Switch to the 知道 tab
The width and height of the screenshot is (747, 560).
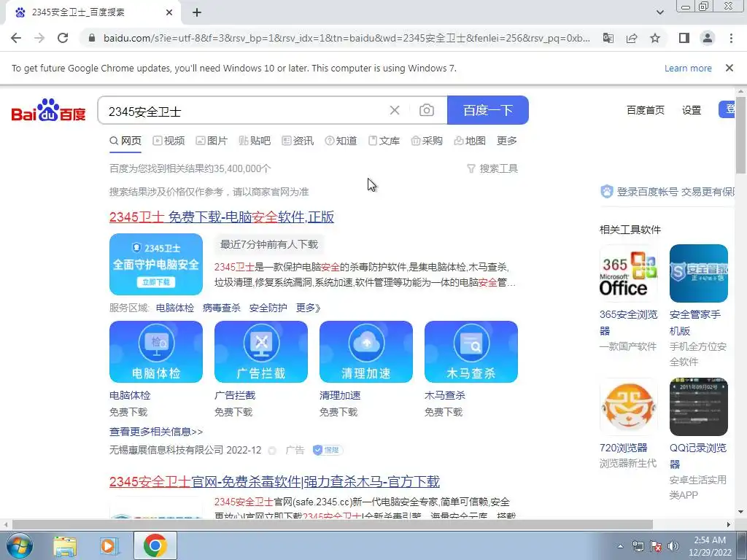(341, 141)
